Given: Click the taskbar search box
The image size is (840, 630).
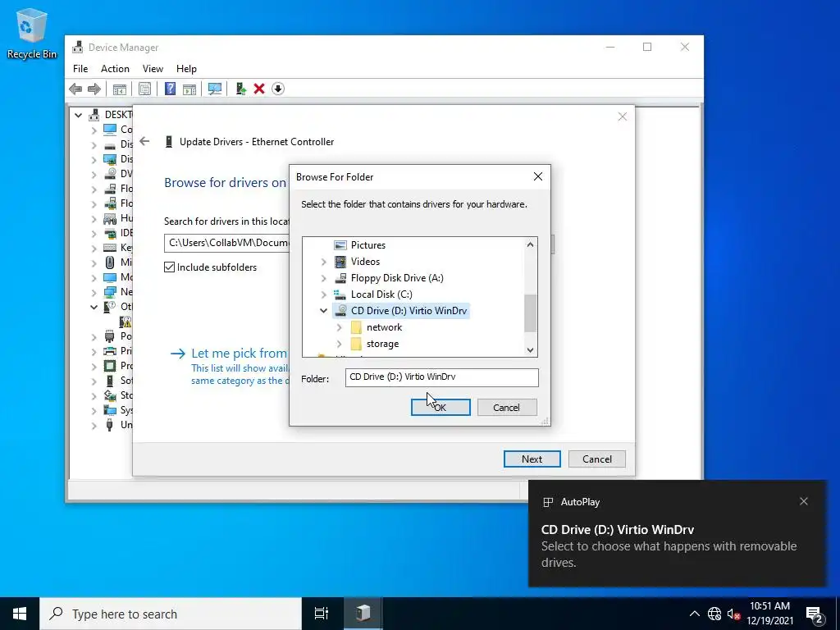Looking at the screenshot, I should (x=171, y=614).
